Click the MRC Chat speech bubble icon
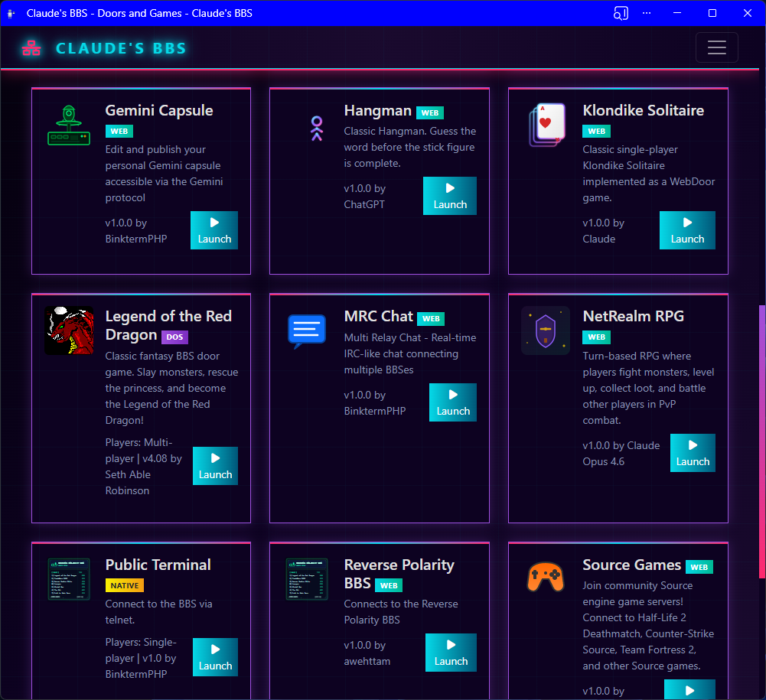 coord(307,331)
